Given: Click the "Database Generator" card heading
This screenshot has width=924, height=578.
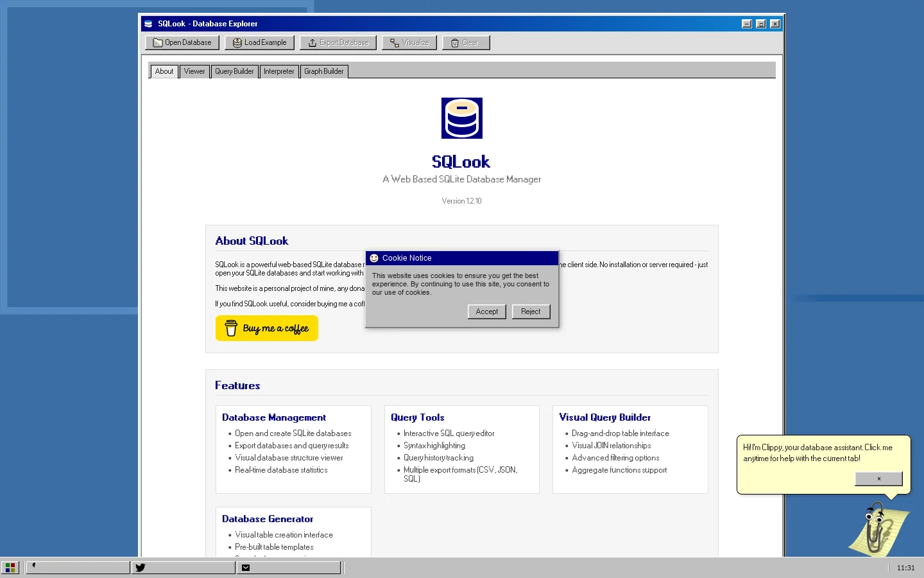Looking at the screenshot, I should (268, 519).
